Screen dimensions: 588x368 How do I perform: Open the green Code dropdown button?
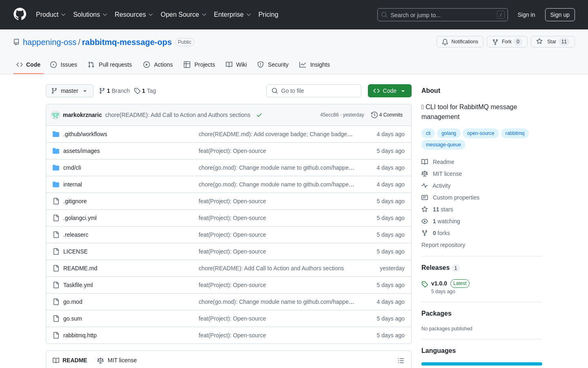click(x=390, y=91)
